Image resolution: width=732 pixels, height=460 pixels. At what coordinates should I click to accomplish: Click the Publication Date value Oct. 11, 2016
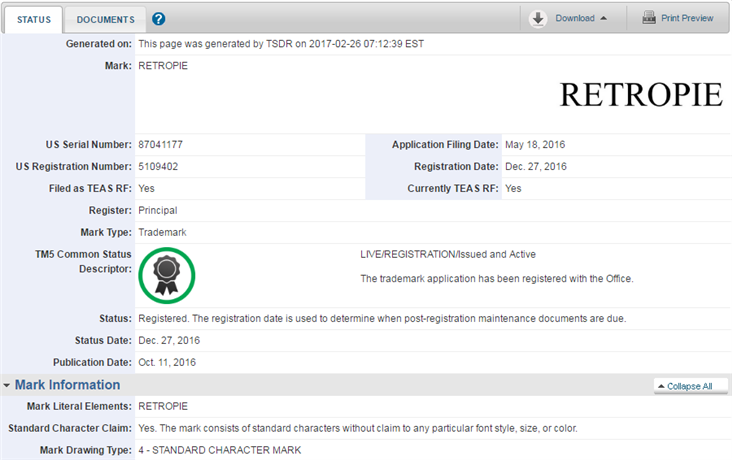[x=167, y=362]
